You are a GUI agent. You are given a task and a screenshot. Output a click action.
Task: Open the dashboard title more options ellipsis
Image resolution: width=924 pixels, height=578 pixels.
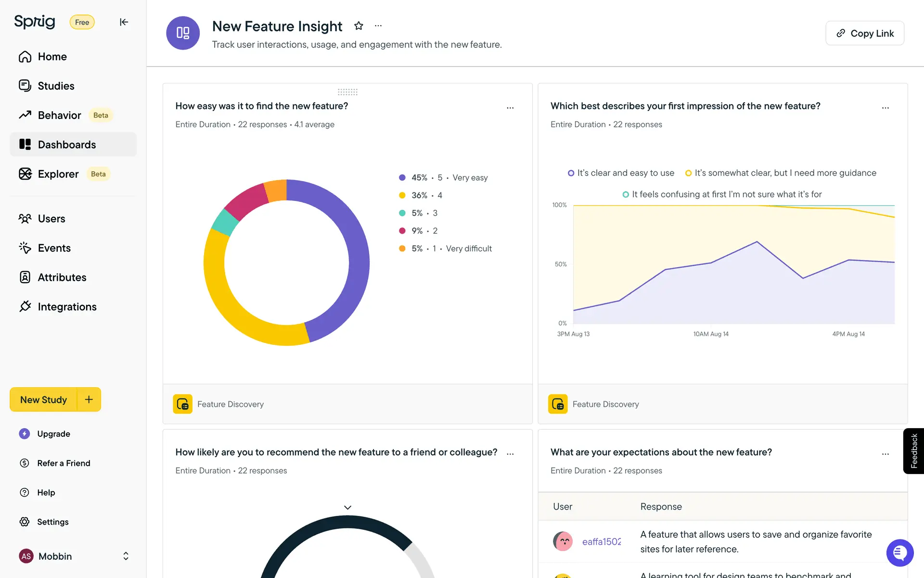pos(378,26)
